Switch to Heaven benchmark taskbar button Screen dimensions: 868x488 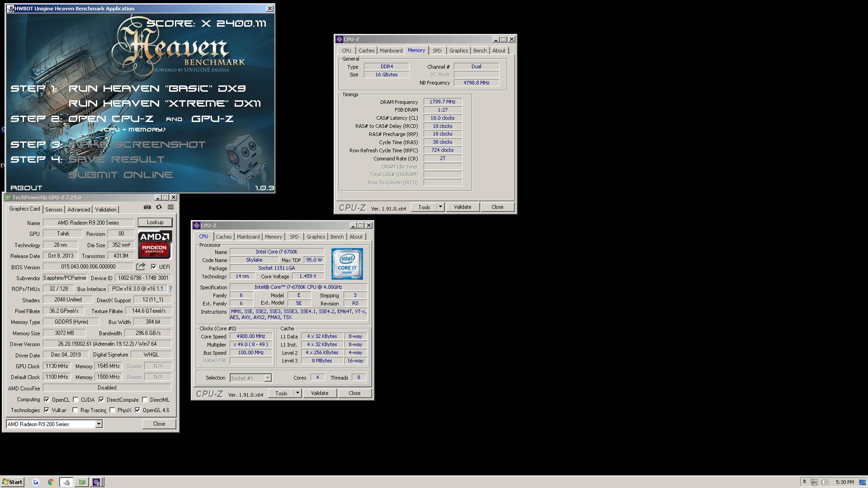(x=67, y=482)
